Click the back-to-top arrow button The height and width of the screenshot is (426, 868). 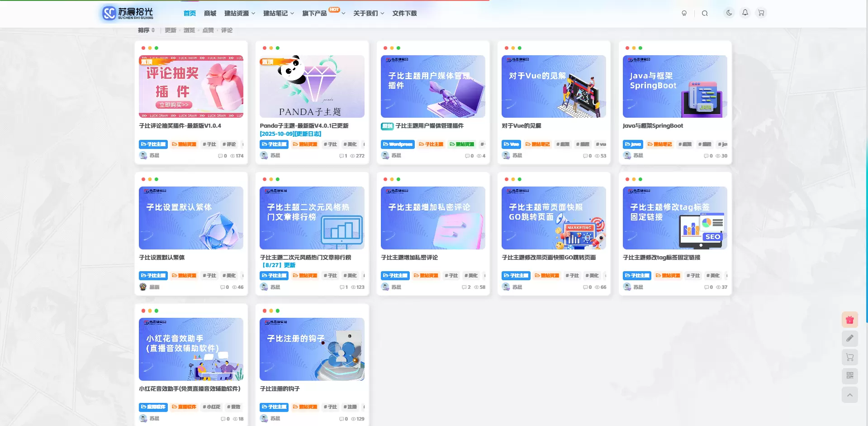click(x=850, y=395)
